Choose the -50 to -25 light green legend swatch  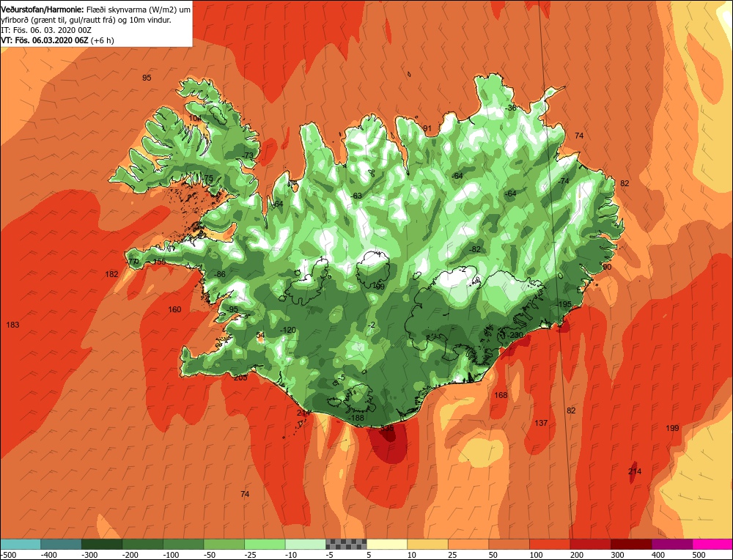(224, 544)
